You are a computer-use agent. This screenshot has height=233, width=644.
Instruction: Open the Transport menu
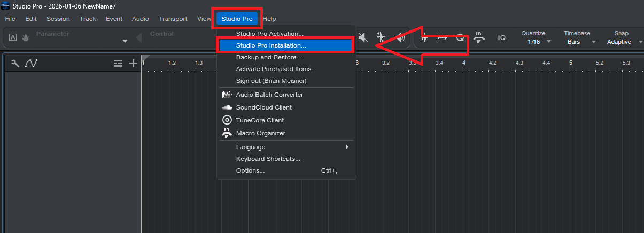(173, 19)
